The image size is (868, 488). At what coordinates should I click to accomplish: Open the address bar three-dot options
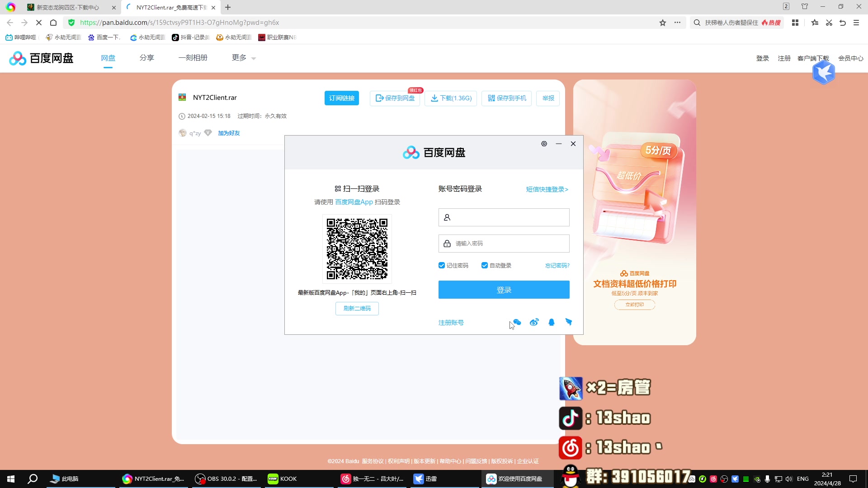[677, 23]
